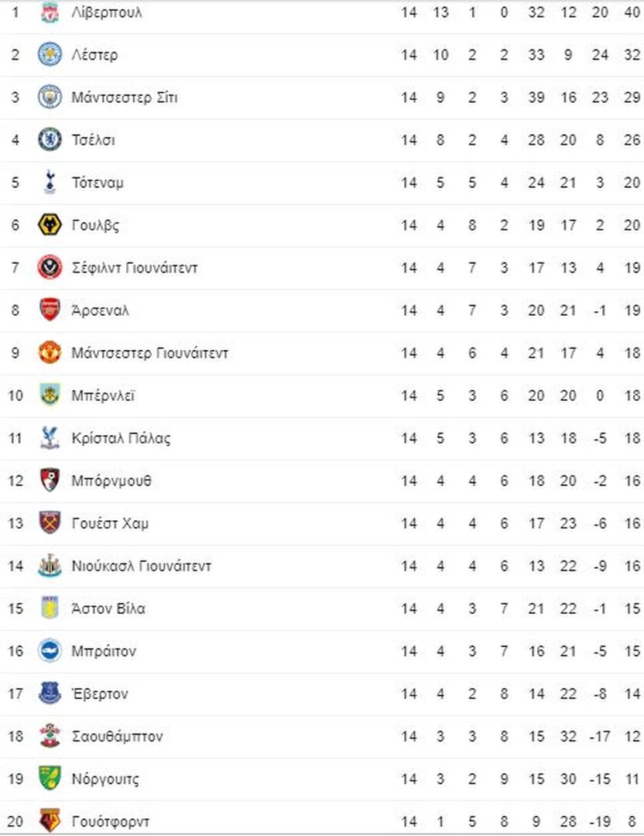The height and width of the screenshot is (836, 644).
Task: Click the Watford crest icon
Action: (50, 821)
